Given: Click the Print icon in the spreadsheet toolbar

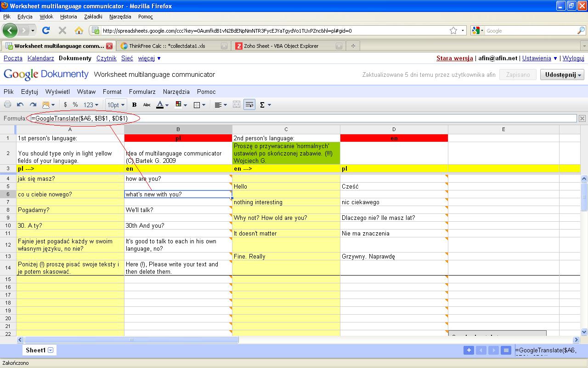Looking at the screenshot, I should (x=7, y=105).
